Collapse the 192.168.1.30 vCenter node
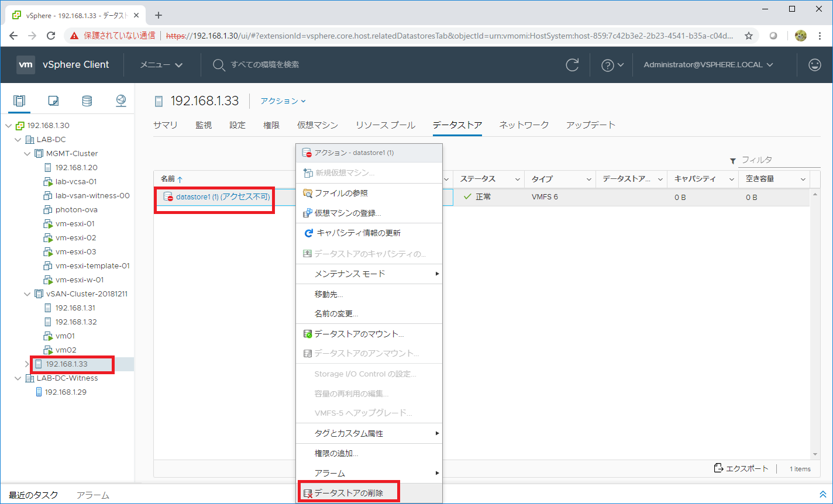Image resolution: width=833 pixels, height=504 pixels. [x=8, y=125]
